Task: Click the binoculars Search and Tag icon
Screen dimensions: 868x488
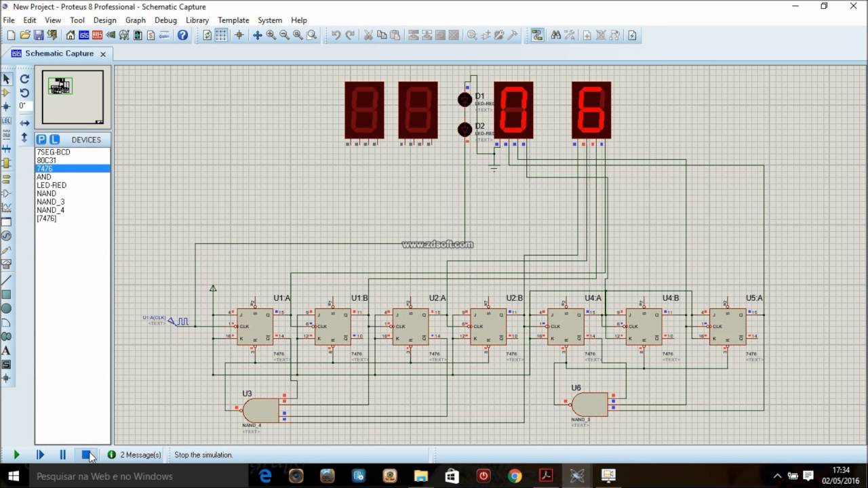Action: coord(556,35)
